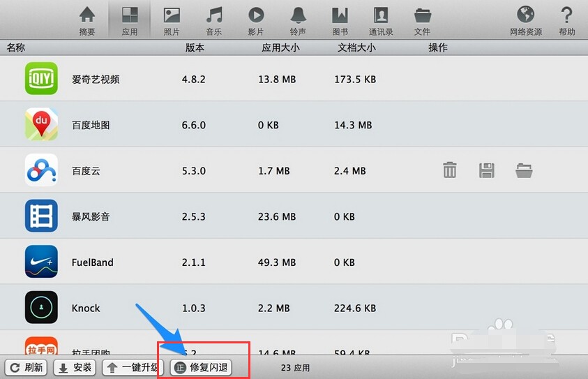Select the Knock app name
588x379 pixels.
[x=86, y=308]
